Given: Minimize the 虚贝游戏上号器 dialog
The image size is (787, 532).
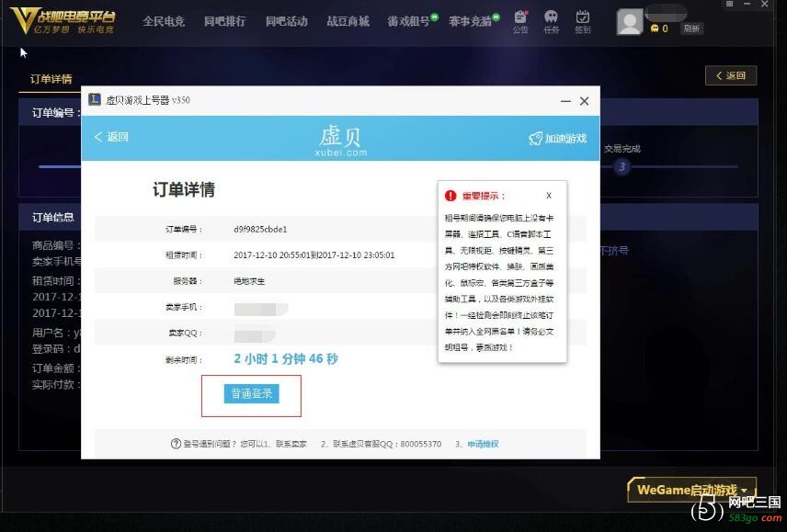Looking at the screenshot, I should (565, 101).
